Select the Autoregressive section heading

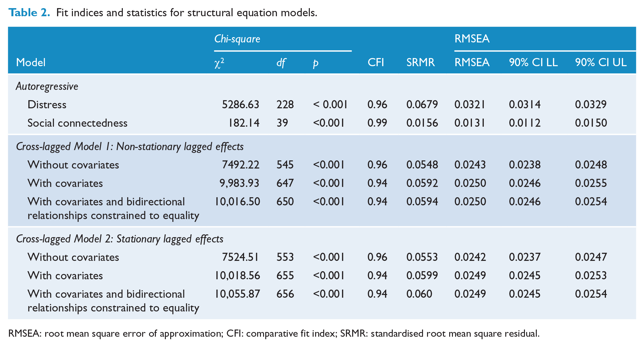[x=47, y=86]
